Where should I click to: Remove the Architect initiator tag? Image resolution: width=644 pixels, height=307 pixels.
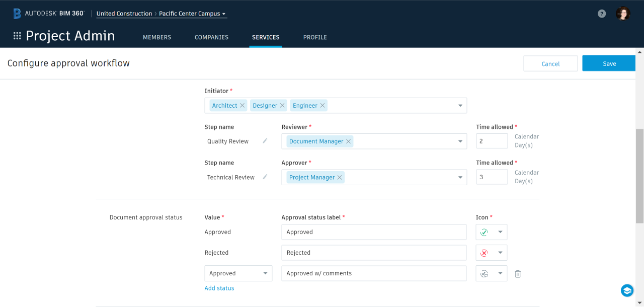(x=242, y=105)
